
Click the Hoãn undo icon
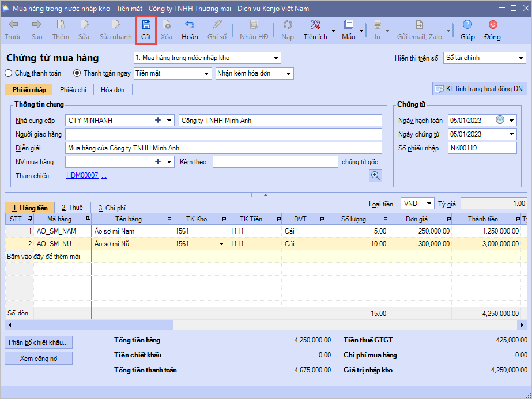coord(190,25)
